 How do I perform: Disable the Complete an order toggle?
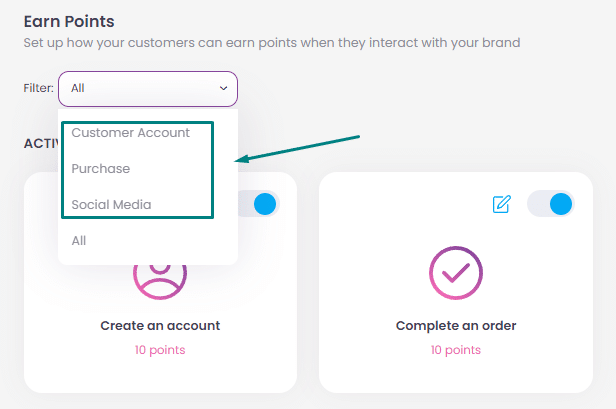pyautogui.click(x=550, y=204)
